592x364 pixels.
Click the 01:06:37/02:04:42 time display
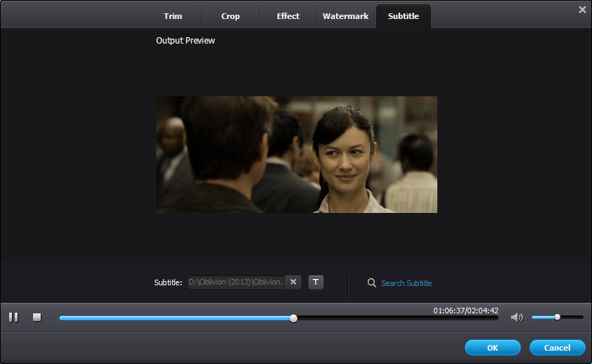coord(465,311)
